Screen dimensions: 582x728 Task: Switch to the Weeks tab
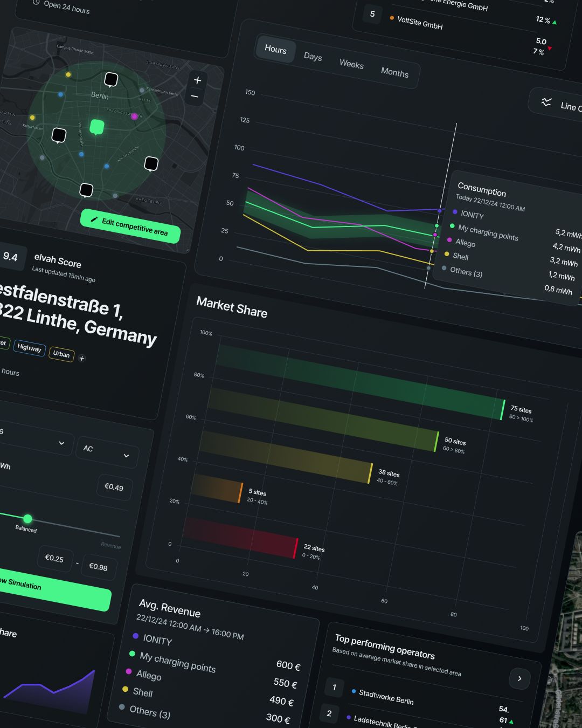pyautogui.click(x=351, y=64)
